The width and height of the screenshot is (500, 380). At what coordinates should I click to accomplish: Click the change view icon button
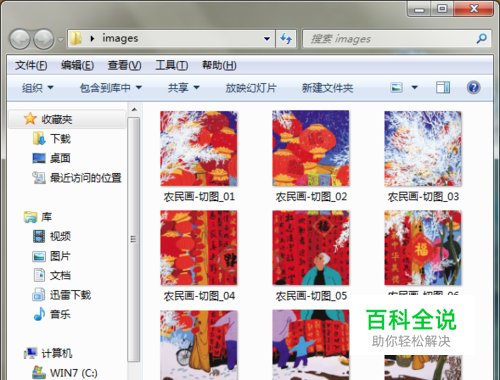(x=396, y=88)
